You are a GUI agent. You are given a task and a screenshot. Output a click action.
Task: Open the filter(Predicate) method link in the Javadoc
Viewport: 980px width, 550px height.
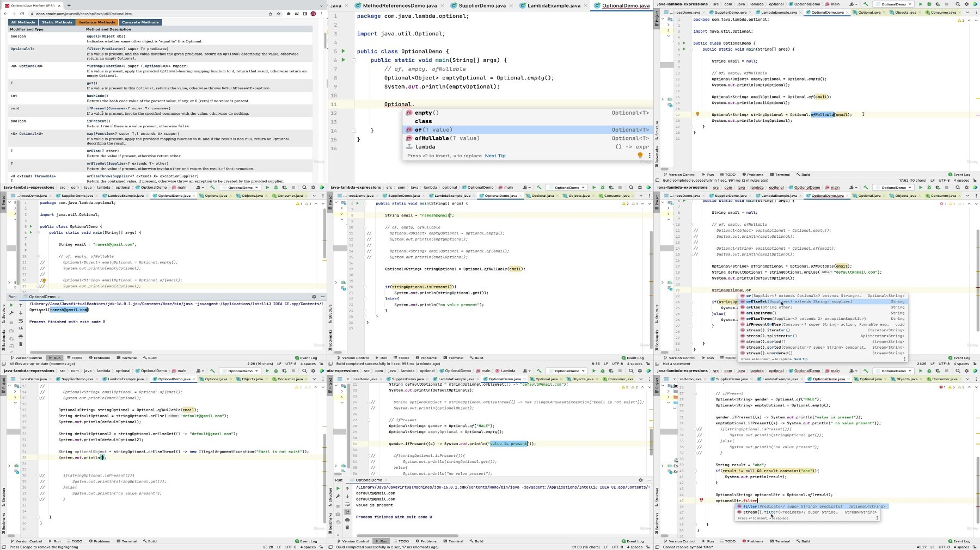[x=127, y=49]
